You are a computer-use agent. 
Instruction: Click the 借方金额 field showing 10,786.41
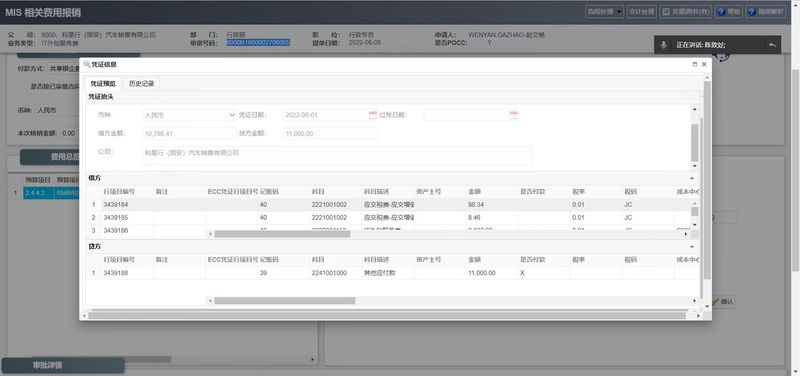click(x=189, y=134)
